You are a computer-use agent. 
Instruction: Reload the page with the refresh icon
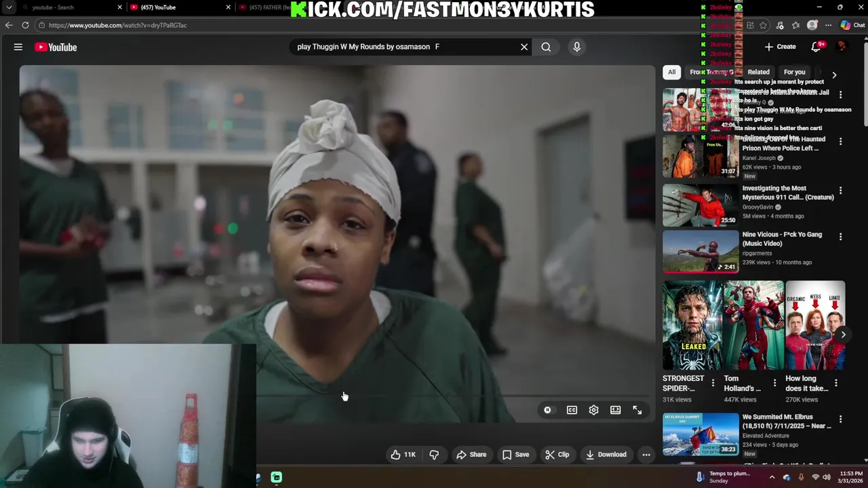tap(25, 25)
